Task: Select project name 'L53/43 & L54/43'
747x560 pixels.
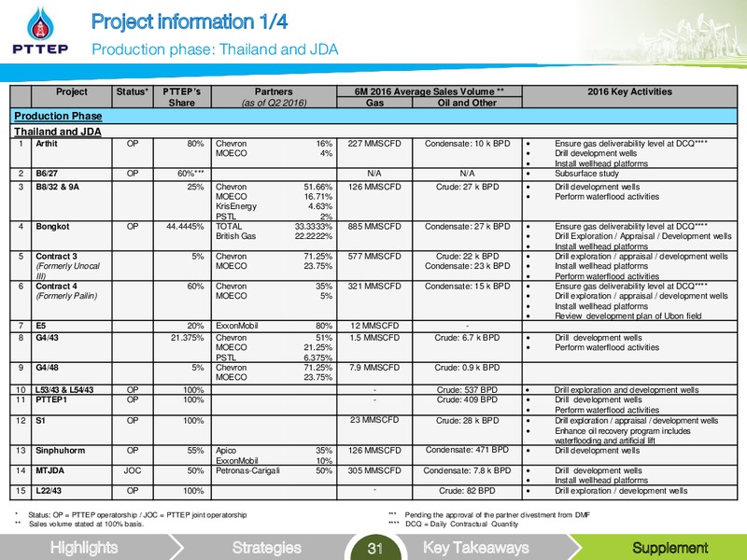Action: coord(64,390)
